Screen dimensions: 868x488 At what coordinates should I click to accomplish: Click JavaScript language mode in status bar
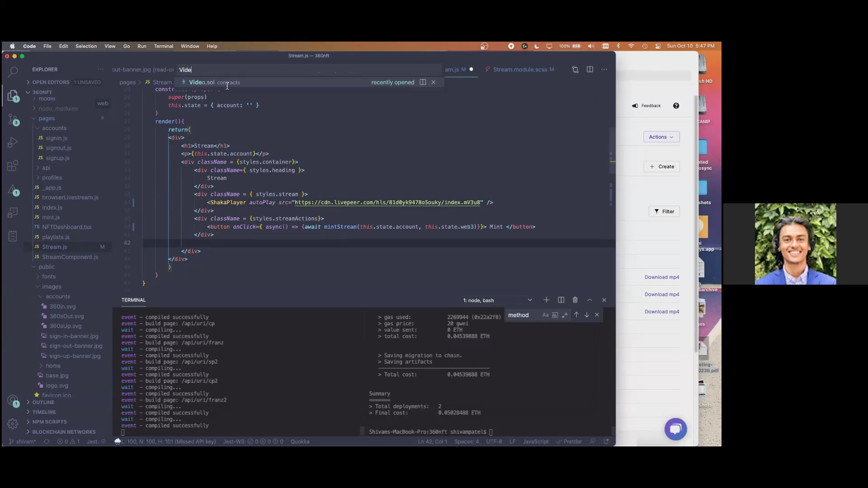(x=536, y=441)
